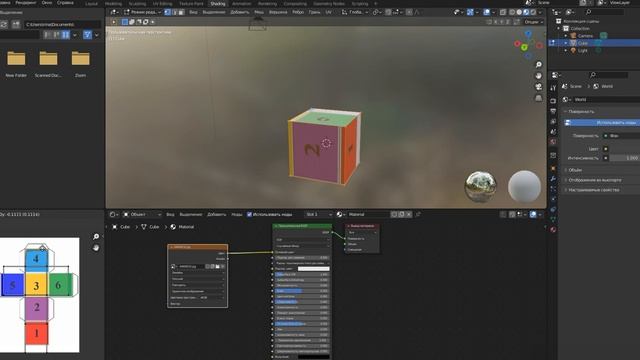Screen dimensions: 640x360
Task: Collapse the Surface panel in World properties
Action: (581, 111)
